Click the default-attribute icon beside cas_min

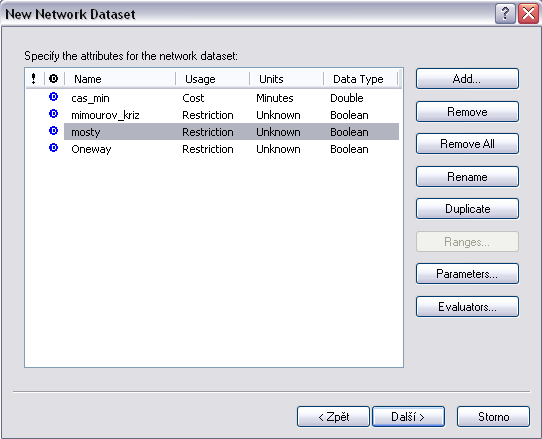[54, 97]
